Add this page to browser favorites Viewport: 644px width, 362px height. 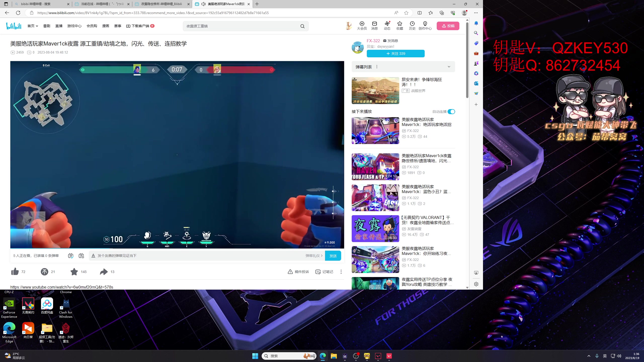(406, 13)
